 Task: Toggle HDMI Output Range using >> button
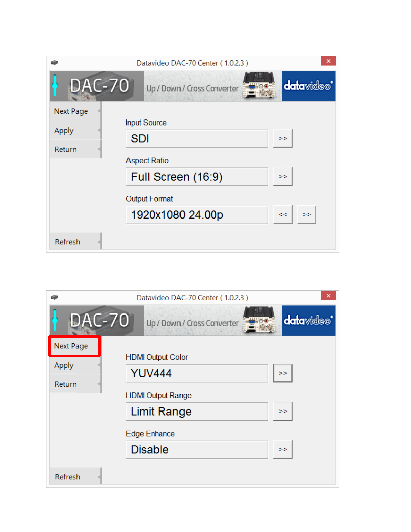coord(283,411)
